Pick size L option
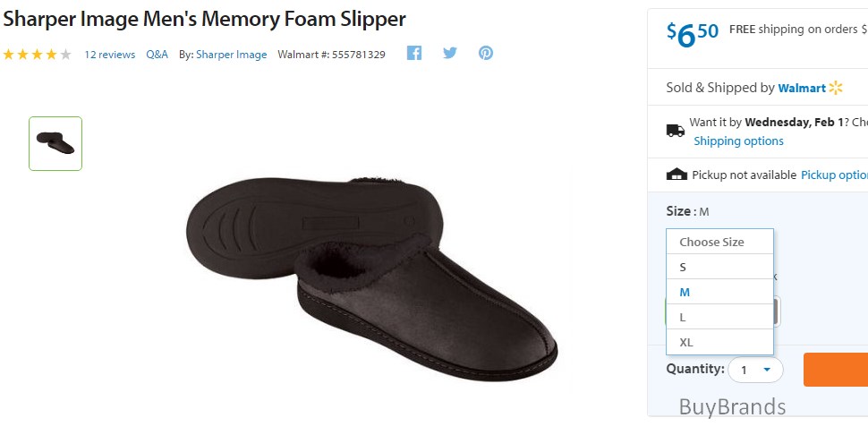The image size is (868, 435). [x=719, y=317]
